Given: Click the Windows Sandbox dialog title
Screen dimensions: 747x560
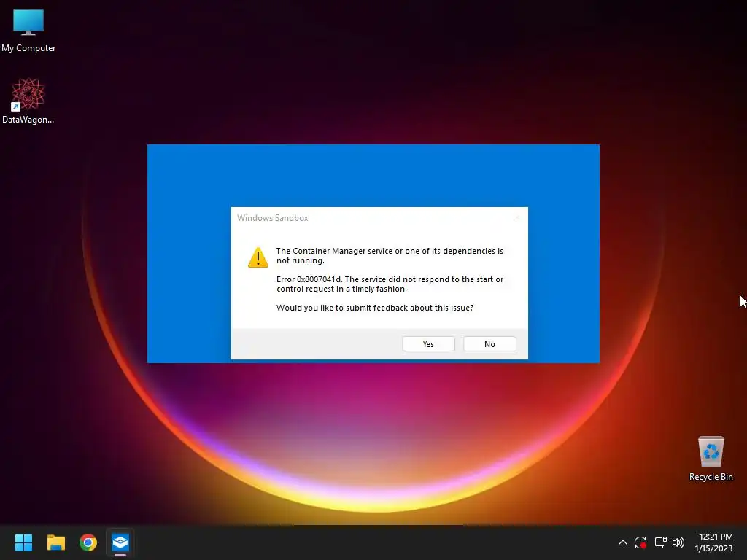Looking at the screenshot, I should coord(273,217).
